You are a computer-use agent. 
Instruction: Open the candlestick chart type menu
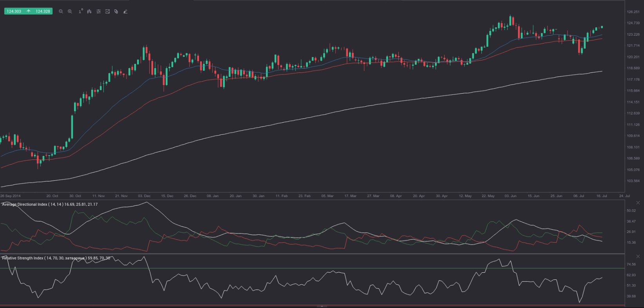tap(89, 11)
